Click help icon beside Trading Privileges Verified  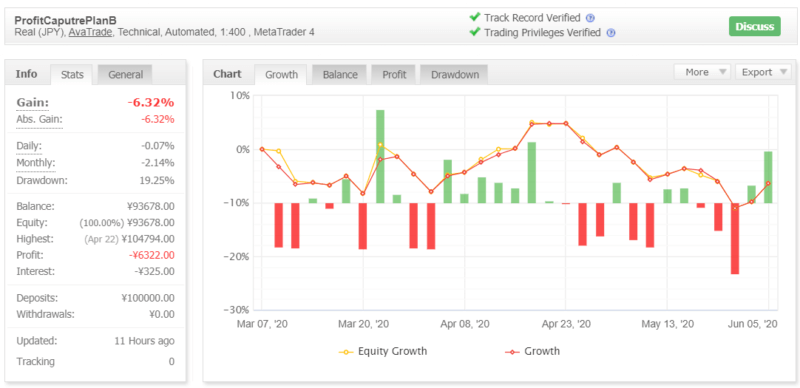611,33
